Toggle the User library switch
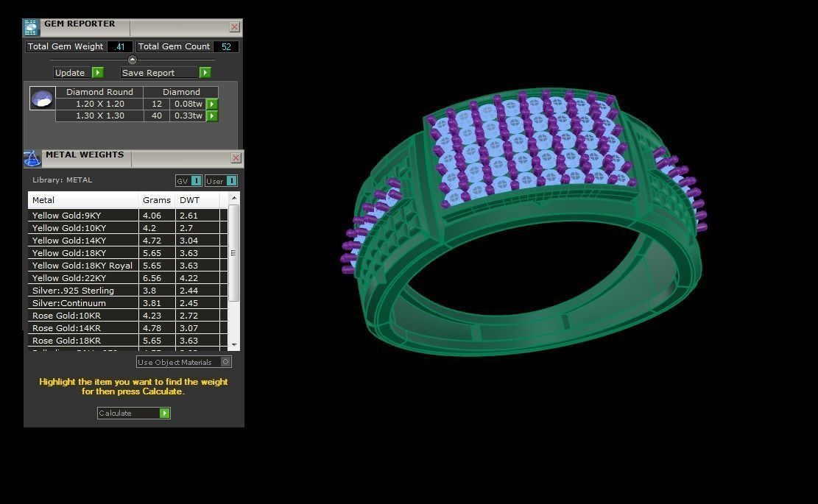 coord(232,181)
